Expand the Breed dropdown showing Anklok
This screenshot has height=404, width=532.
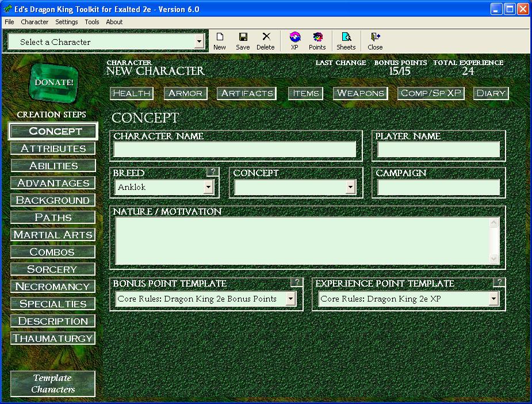click(209, 187)
